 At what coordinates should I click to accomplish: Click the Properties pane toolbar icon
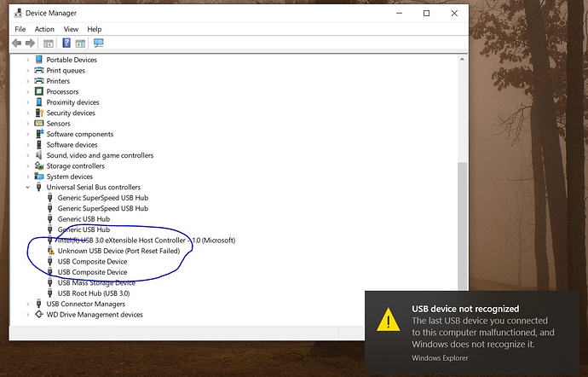(x=80, y=43)
